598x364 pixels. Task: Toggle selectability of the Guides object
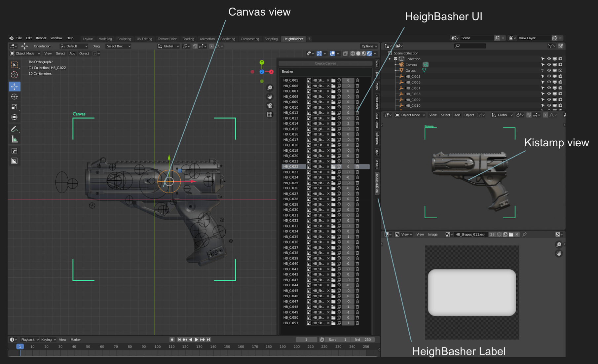coord(543,70)
